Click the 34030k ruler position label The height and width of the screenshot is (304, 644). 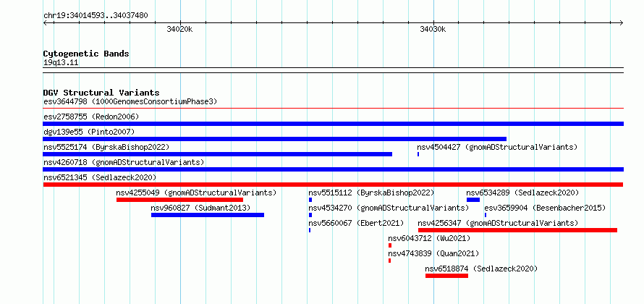point(433,30)
